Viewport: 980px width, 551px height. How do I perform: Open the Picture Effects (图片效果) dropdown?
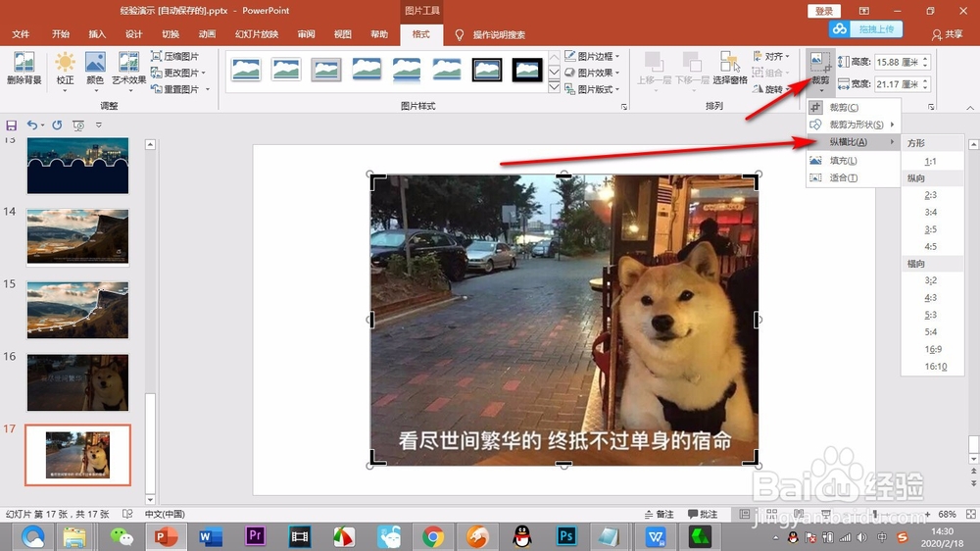point(592,73)
